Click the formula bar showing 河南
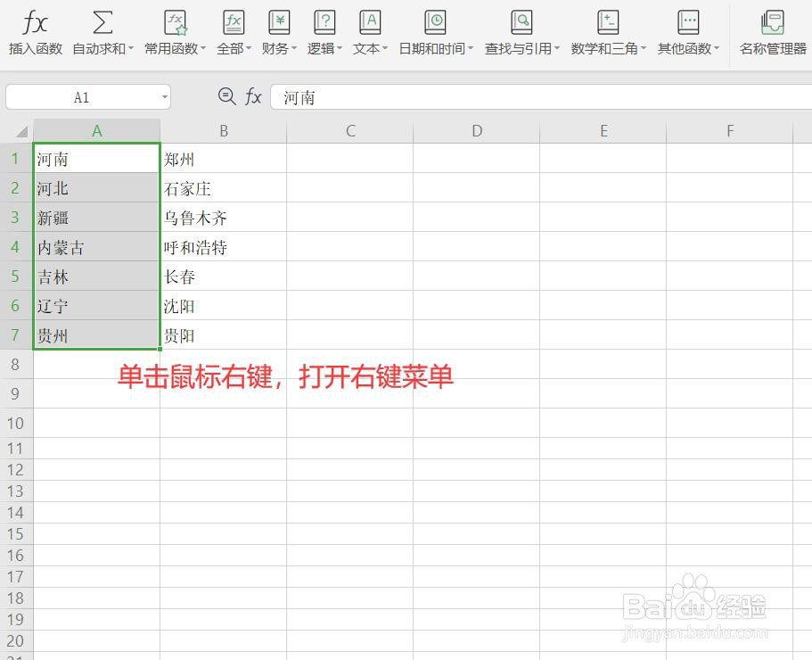The height and width of the screenshot is (660, 812). (x=401, y=96)
